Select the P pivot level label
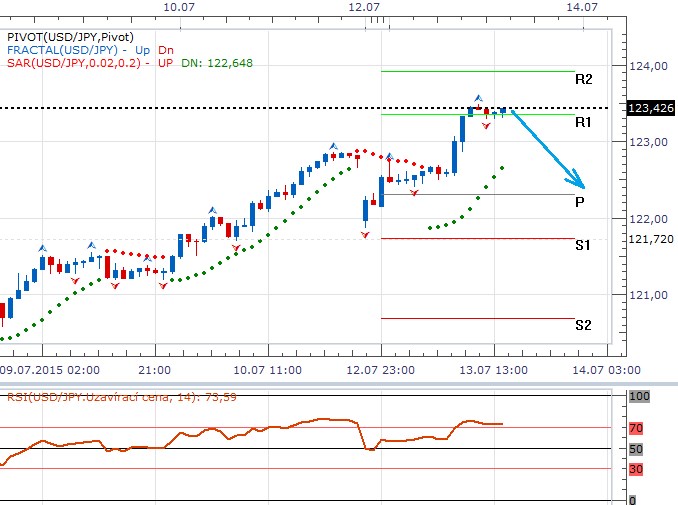The height and width of the screenshot is (505, 678). pos(580,202)
